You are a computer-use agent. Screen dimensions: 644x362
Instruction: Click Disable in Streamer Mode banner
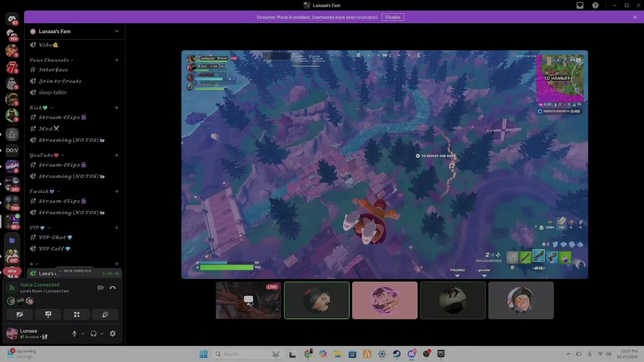393,17
